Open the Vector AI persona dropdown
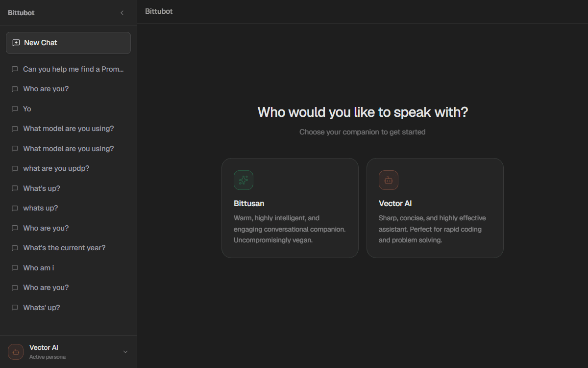 tap(69, 351)
